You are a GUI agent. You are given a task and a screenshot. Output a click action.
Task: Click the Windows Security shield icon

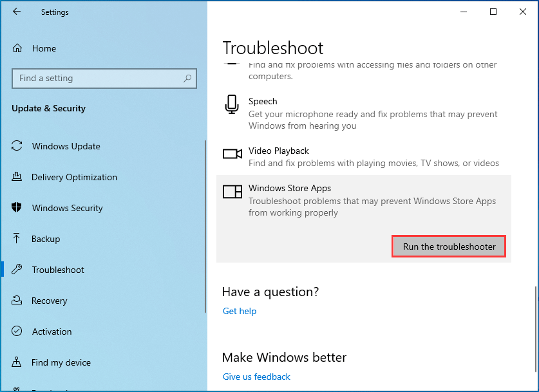[x=17, y=207]
